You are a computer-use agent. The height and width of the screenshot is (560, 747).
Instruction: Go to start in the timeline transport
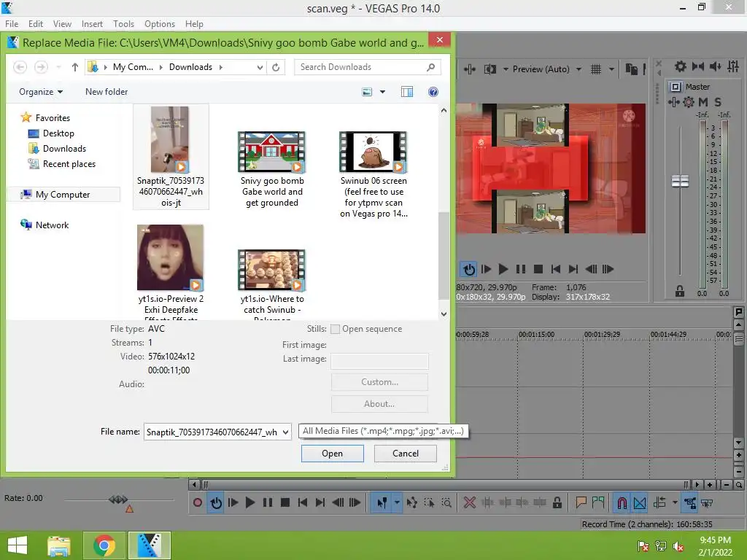(303, 502)
